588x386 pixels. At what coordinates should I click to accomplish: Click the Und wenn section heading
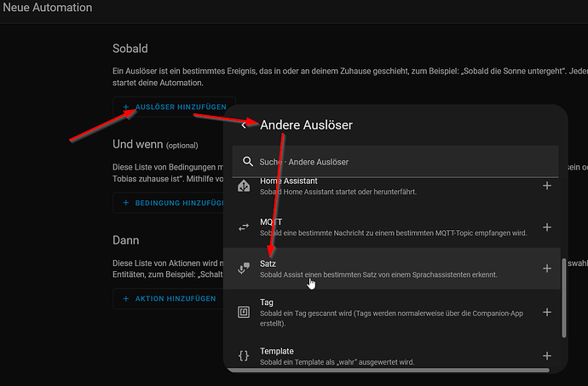coord(155,144)
